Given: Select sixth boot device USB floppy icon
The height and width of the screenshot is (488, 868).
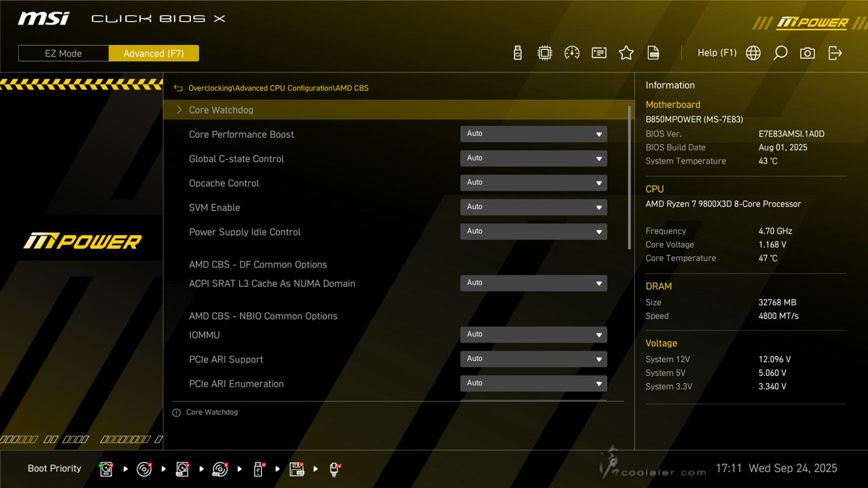Looking at the screenshot, I should 297,469.
